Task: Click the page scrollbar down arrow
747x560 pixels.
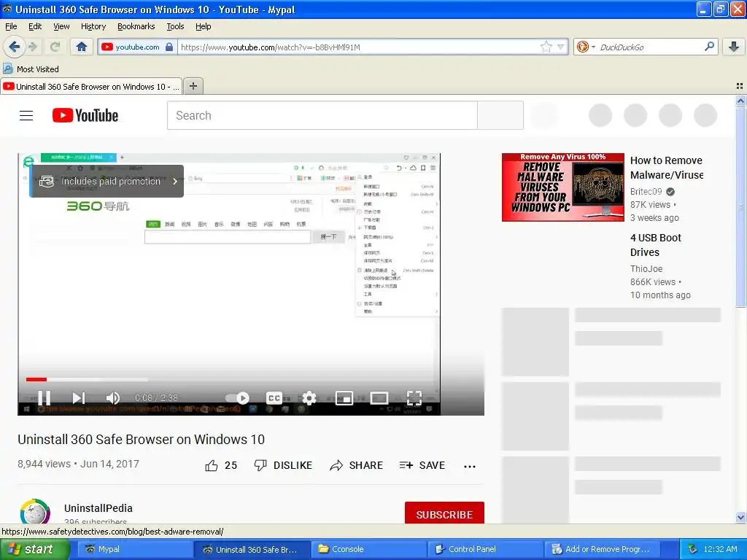Action: click(x=740, y=517)
